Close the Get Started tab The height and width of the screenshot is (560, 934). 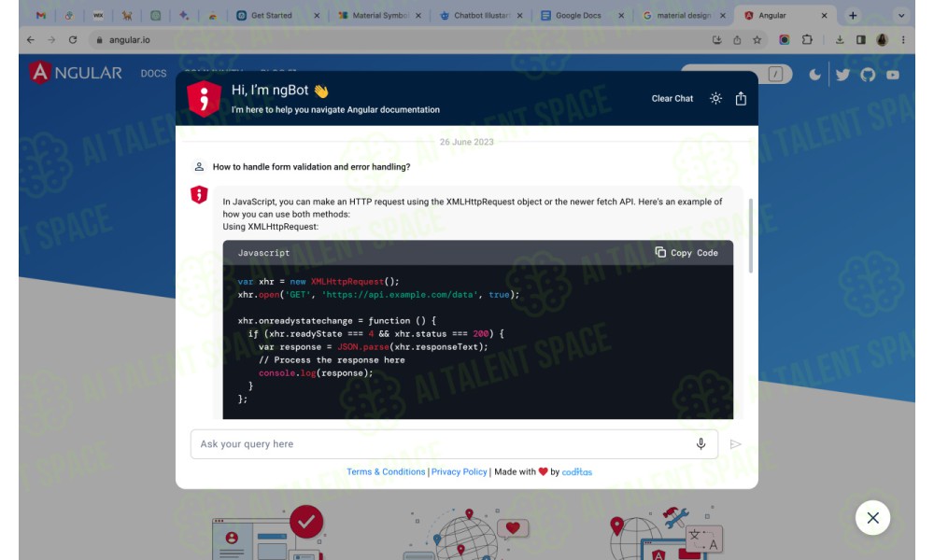[x=317, y=16]
